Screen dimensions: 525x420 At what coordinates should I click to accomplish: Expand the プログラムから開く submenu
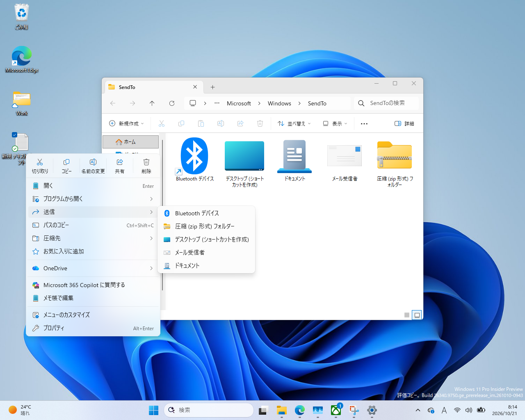tap(93, 199)
